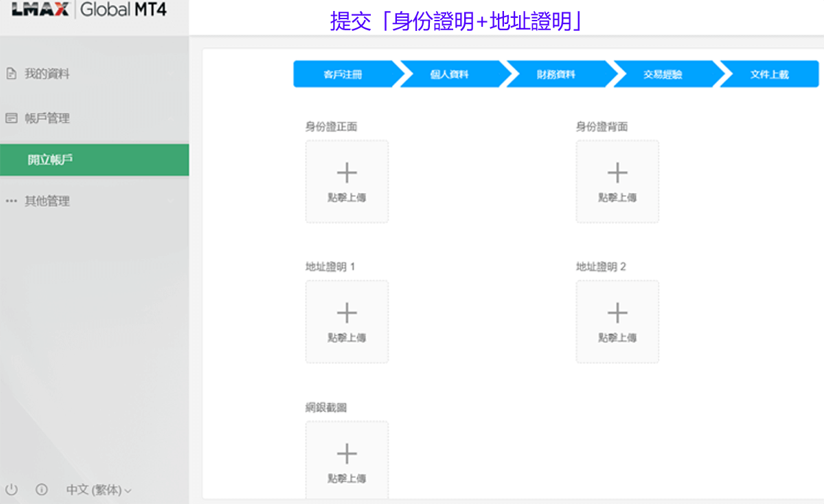Open the 交易經驗 step tab
Viewport: 824px width, 504px height.
point(663,74)
